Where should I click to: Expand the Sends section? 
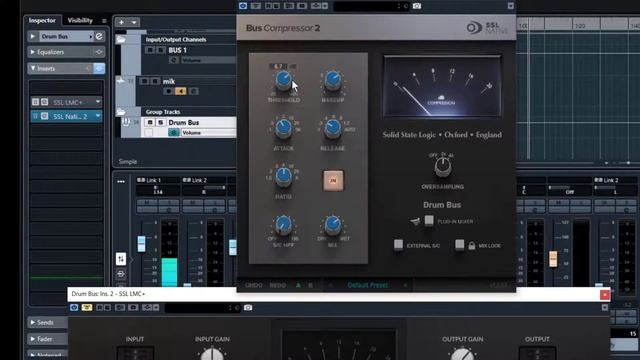(x=33, y=322)
